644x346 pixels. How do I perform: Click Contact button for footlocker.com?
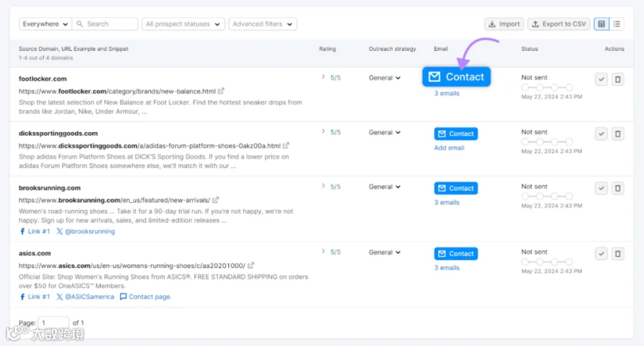pos(457,76)
